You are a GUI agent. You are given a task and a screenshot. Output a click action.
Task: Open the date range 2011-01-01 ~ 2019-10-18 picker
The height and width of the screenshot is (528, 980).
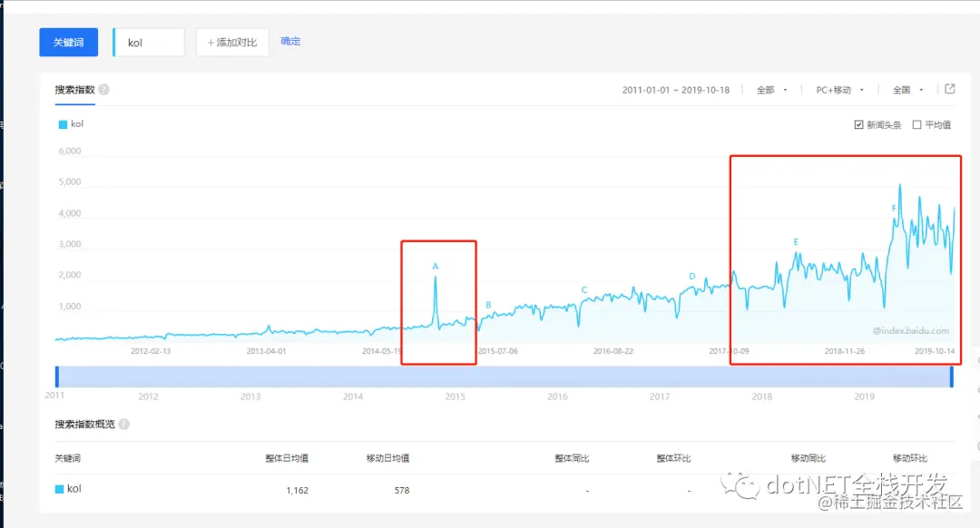coord(676,90)
